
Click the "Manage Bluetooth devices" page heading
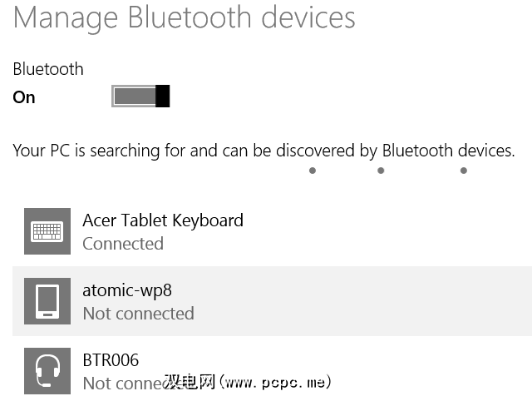(185, 17)
